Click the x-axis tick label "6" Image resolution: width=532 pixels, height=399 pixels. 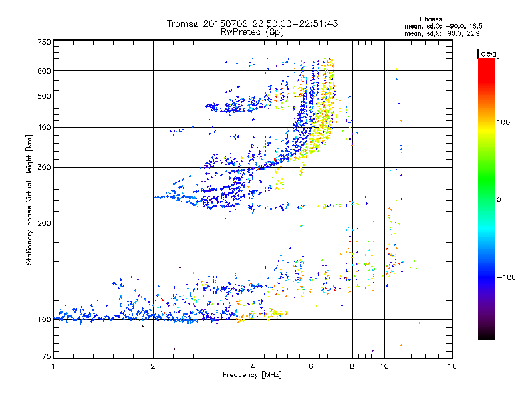(x=311, y=366)
